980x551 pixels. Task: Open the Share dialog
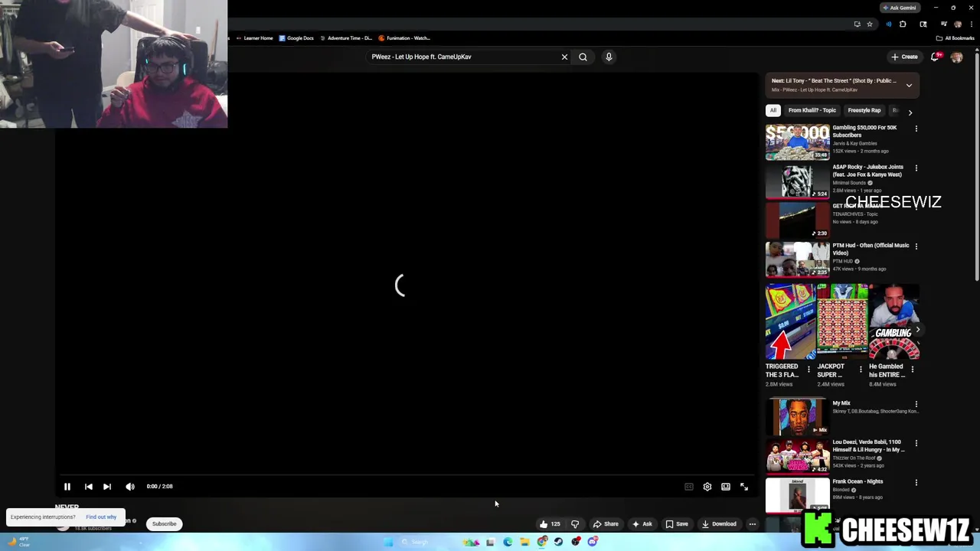click(x=606, y=524)
